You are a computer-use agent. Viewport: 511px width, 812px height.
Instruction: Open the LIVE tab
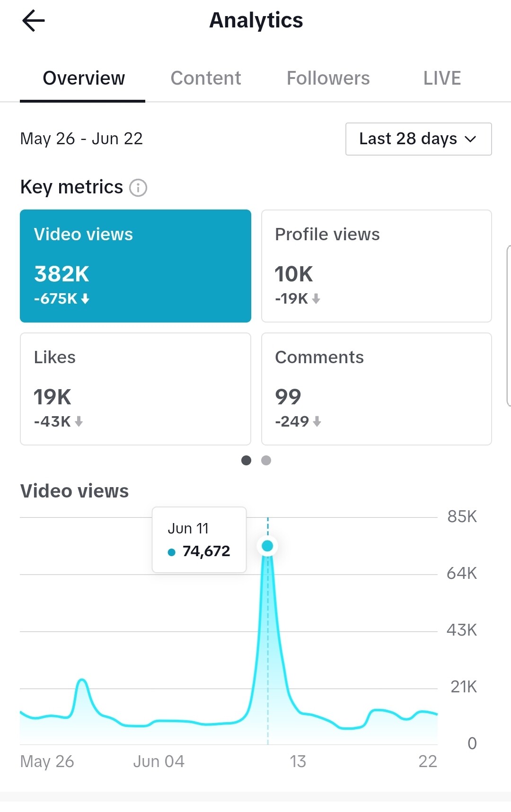pyautogui.click(x=442, y=79)
